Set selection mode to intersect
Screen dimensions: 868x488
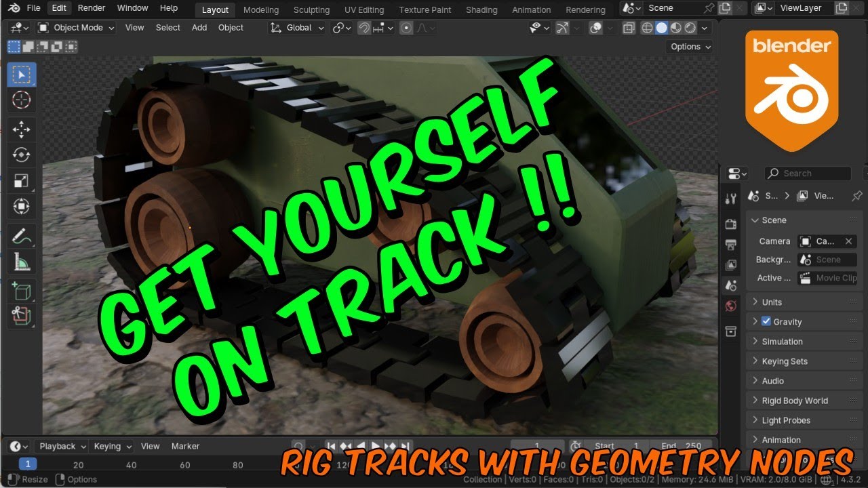pyautogui.click(x=71, y=47)
